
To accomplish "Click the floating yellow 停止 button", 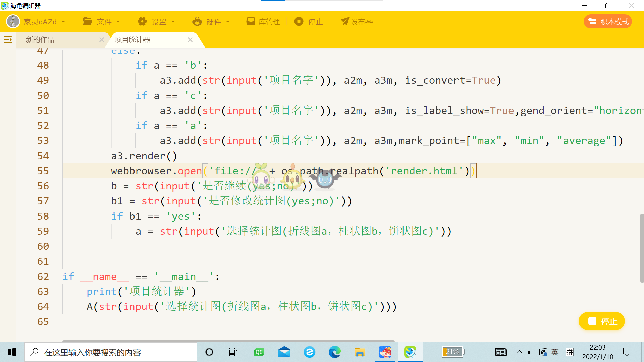I will pos(602,321).
